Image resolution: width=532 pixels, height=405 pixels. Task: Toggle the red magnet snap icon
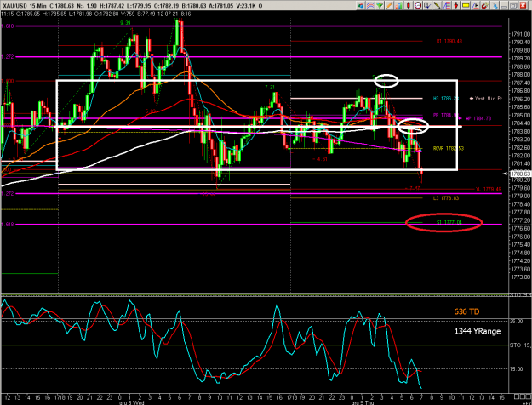coord(485,5)
